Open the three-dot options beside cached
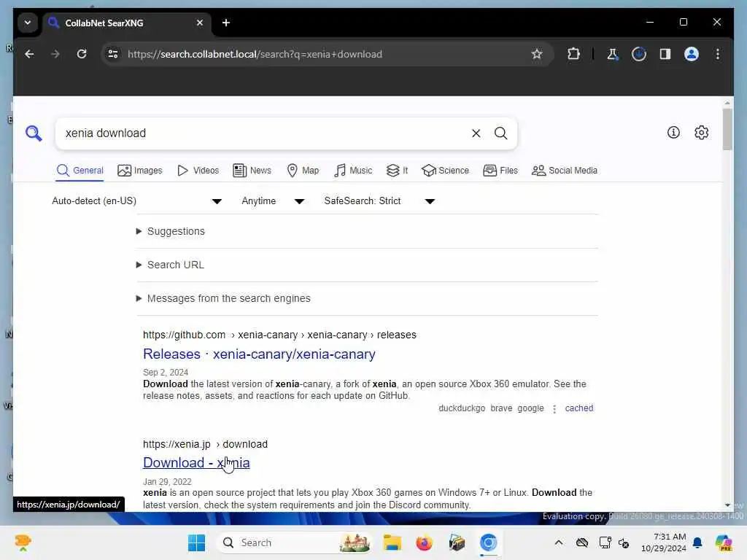 [x=554, y=409]
